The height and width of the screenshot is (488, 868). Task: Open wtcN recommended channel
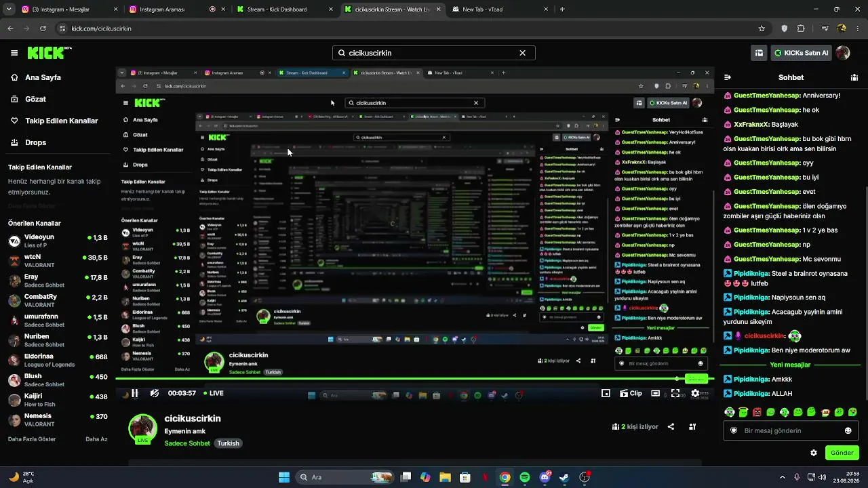click(58, 261)
